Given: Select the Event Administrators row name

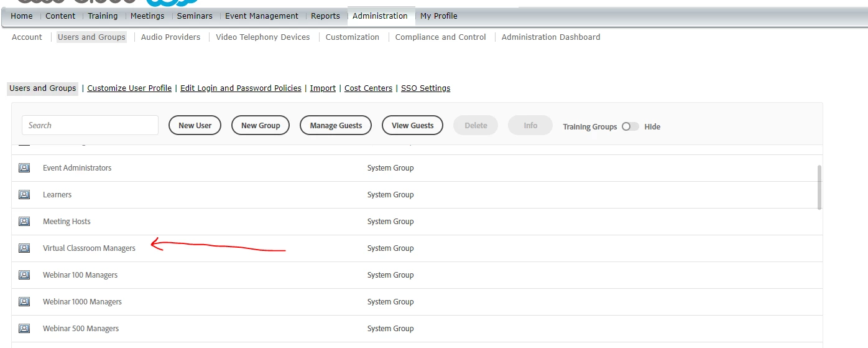Looking at the screenshot, I should pyautogui.click(x=77, y=168).
